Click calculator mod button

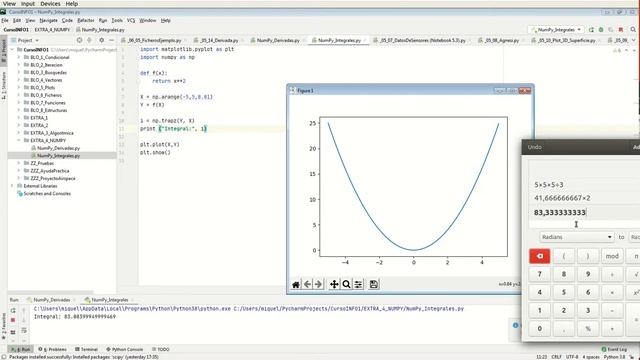(612, 256)
